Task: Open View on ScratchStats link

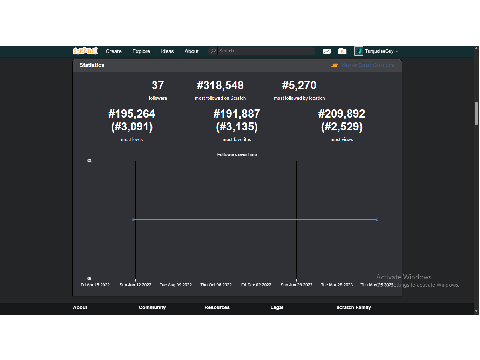Action: [x=367, y=65]
